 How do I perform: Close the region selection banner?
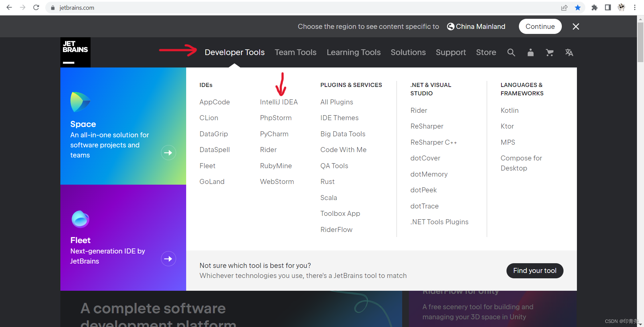(x=576, y=27)
